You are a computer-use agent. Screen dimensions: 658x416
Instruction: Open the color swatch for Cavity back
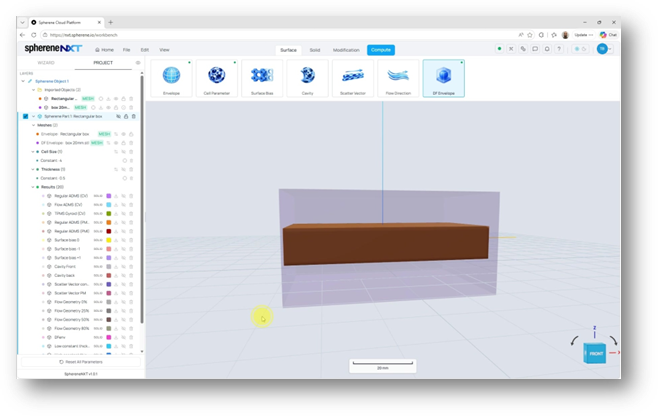(x=109, y=275)
